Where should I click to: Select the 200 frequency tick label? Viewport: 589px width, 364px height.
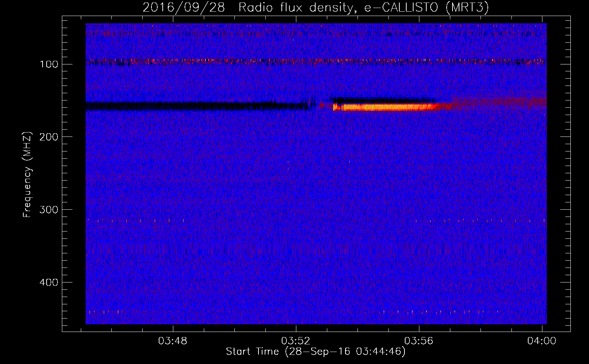pyautogui.click(x=49, y=137)
